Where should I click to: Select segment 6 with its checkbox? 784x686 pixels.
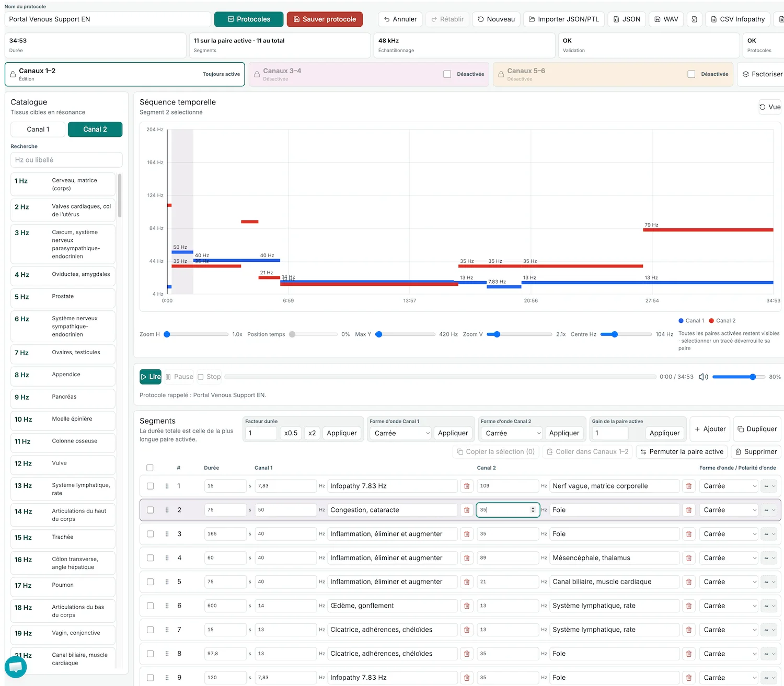click(x=150, y=606)
